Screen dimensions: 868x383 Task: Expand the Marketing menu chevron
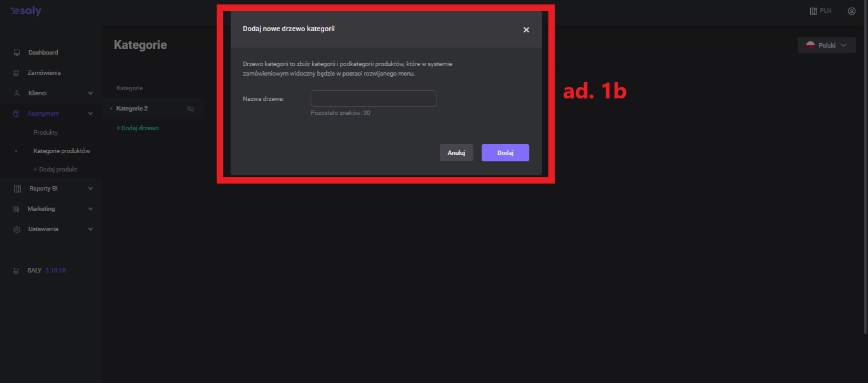coord(90,209)
